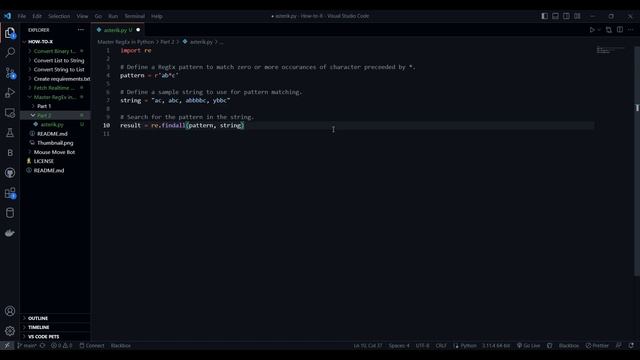Collapse the HOW-TO-X root folder
The image size is (640, 360).
[55, 42]
